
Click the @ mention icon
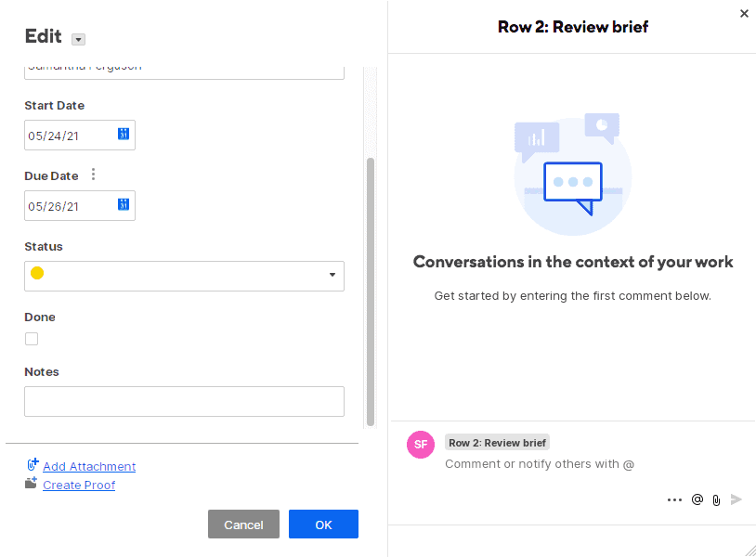[x=697, y=499]
